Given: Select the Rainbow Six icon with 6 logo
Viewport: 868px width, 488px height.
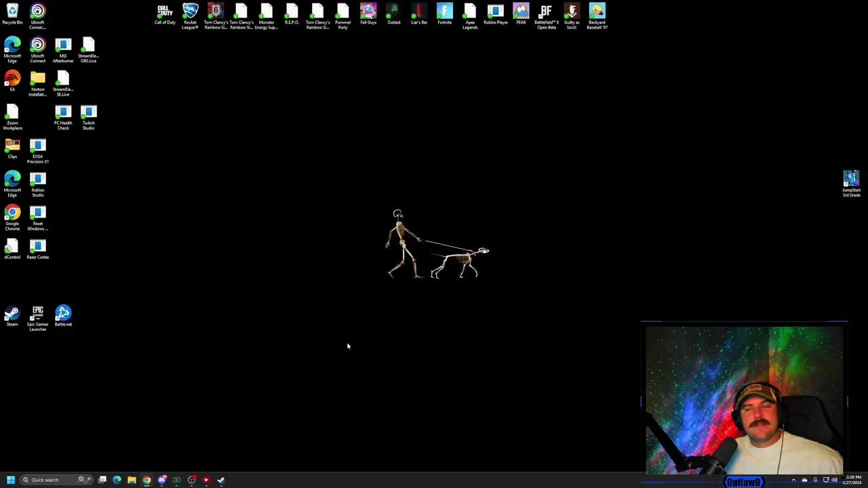Looking at the screenshot, I should coord(216,16).
